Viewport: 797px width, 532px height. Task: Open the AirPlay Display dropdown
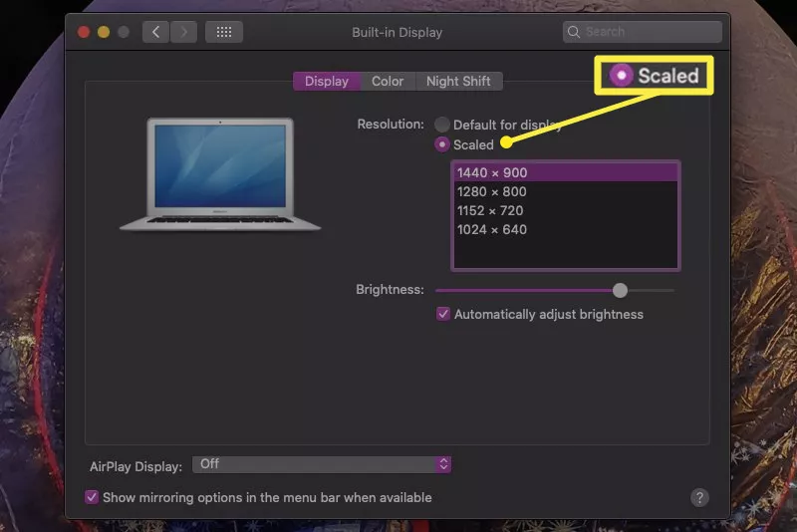click(321, 464)
